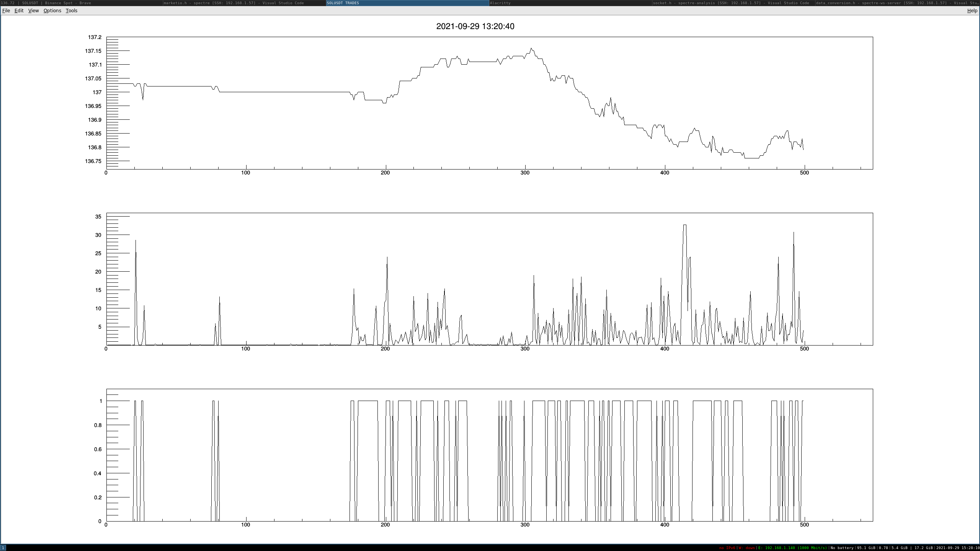Click the price line peak near 137.15
Viewport: 980px width, 551px height.
pyautogui.click(x=531, y=48)
